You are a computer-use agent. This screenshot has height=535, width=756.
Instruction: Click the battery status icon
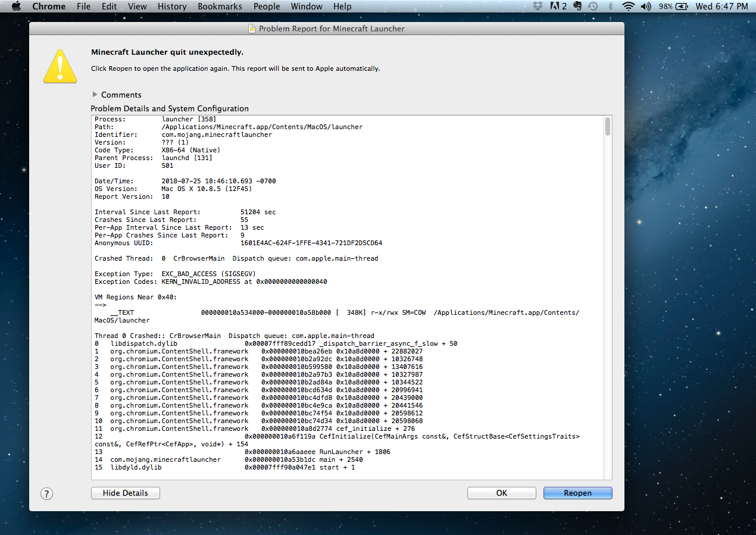pyautogui.click(x=682, y=7)
